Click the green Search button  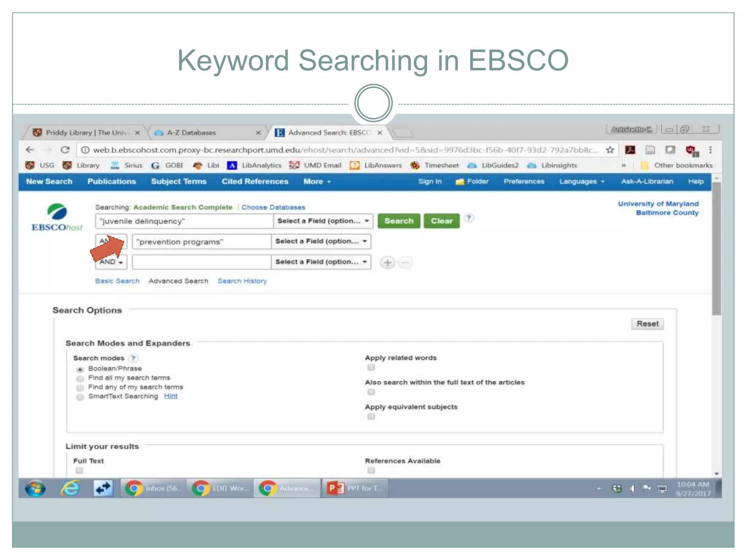pos(399,221)
